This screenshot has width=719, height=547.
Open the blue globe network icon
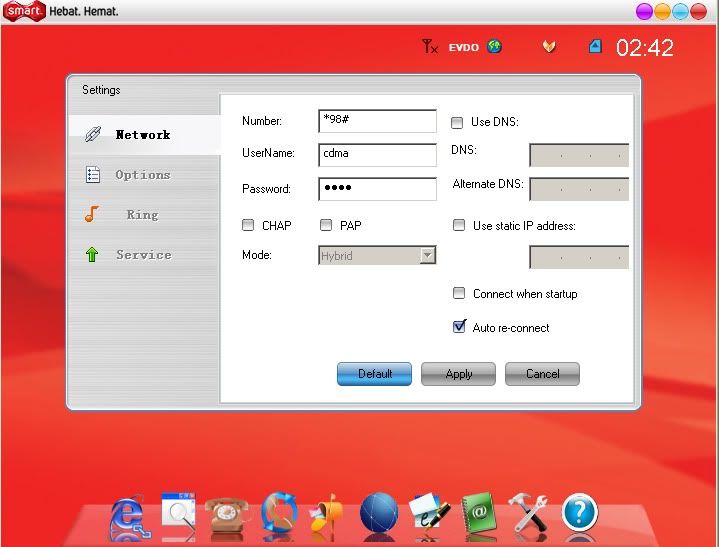coord(379,513)
